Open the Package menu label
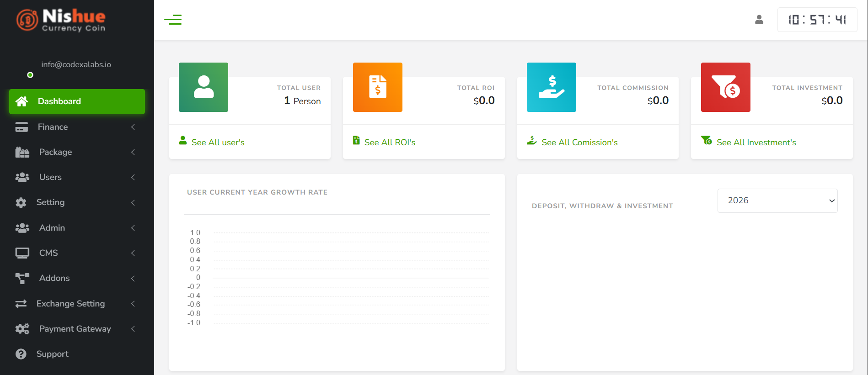 (55, 152)
